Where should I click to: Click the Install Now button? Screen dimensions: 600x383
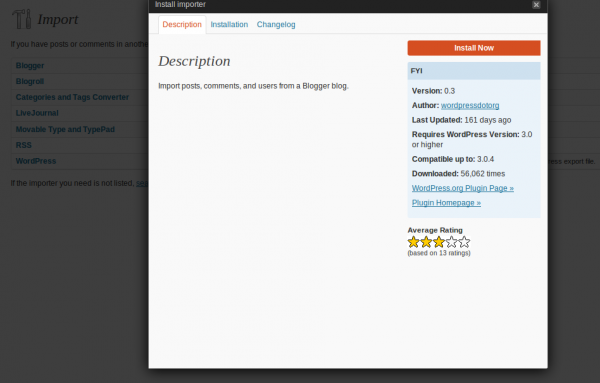[474, 48]
